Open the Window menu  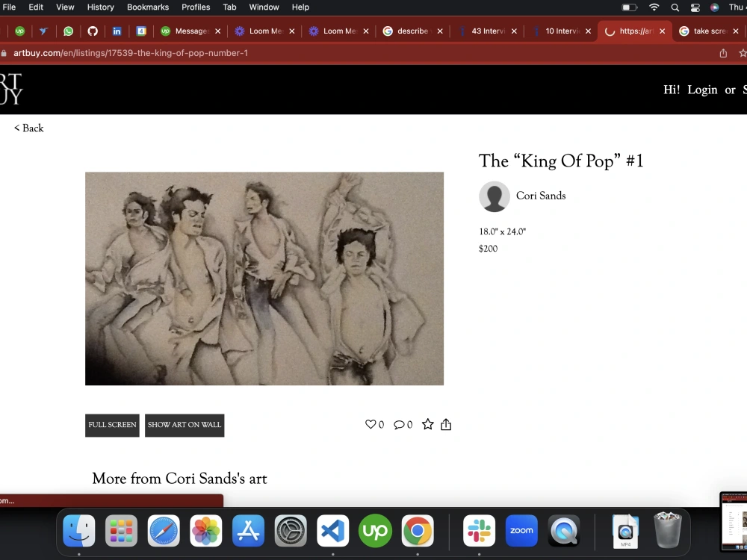pyautogui.click(x=264, y=7)
